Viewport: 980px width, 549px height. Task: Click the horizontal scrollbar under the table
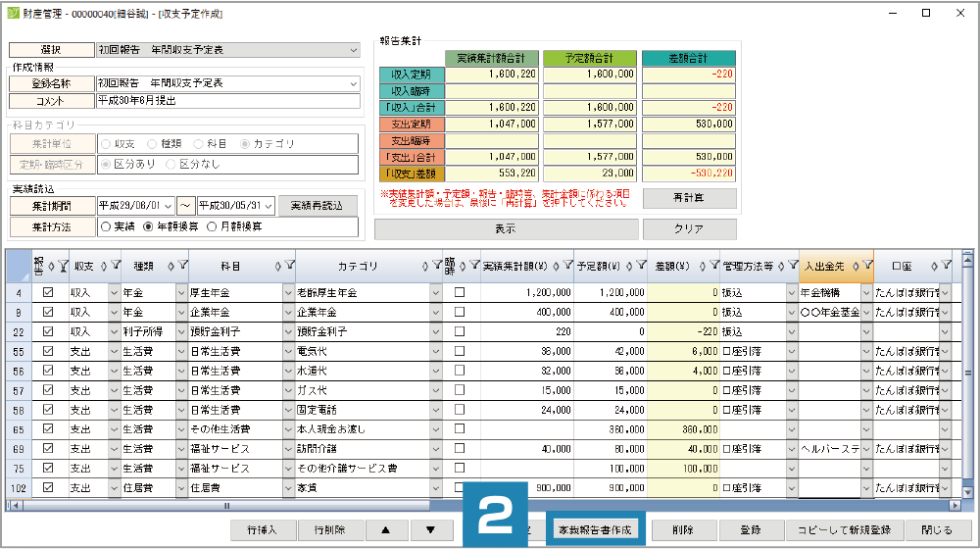pyautogui.click(x=225, y=506)
